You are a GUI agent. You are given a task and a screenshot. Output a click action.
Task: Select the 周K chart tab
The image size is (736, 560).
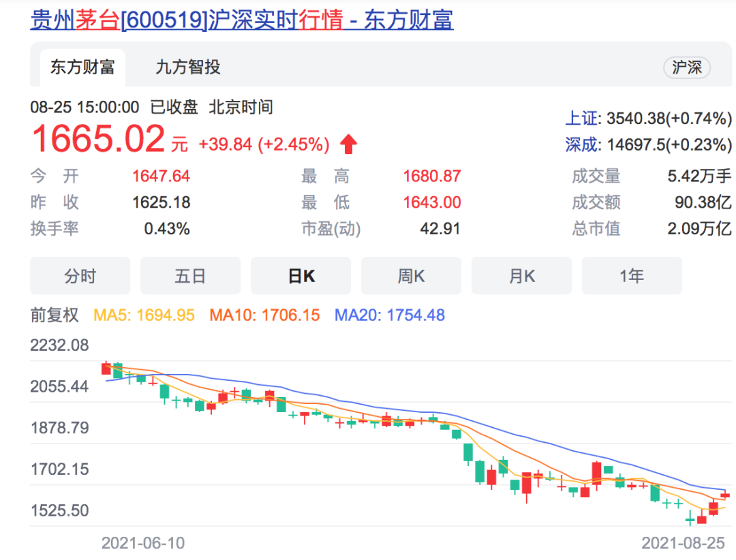coord(411,275)
